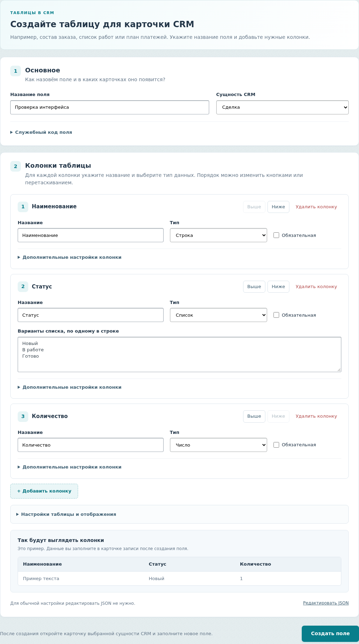This screenshot has height=644, width=359.
Task: Open the type dropdown showing "Список"
Action: pyautogui.click(x=218, y=315)
